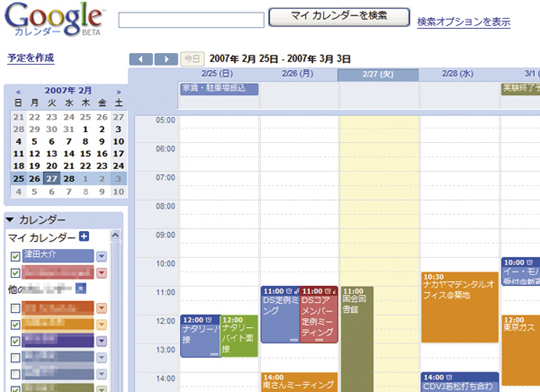The width and height of the screenshot is (540, 392).
Task: Click the Google Calendar logo
Action: click(54, 19)
